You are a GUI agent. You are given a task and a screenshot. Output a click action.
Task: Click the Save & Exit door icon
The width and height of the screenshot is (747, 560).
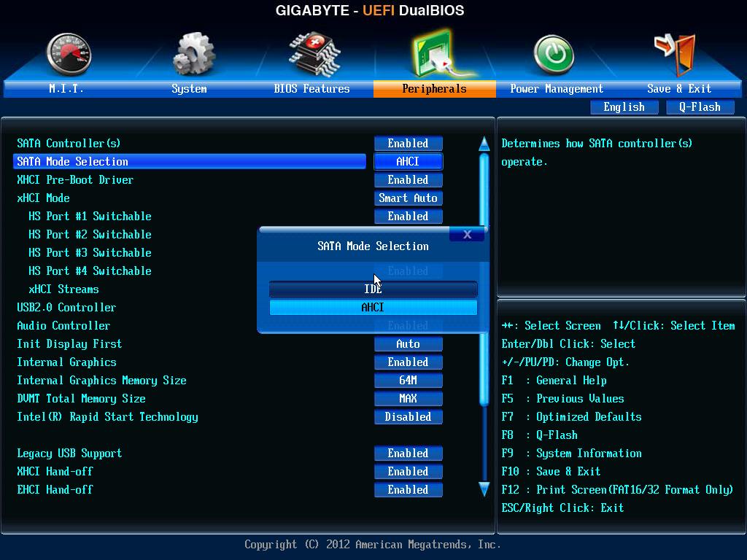click(676, 54)
